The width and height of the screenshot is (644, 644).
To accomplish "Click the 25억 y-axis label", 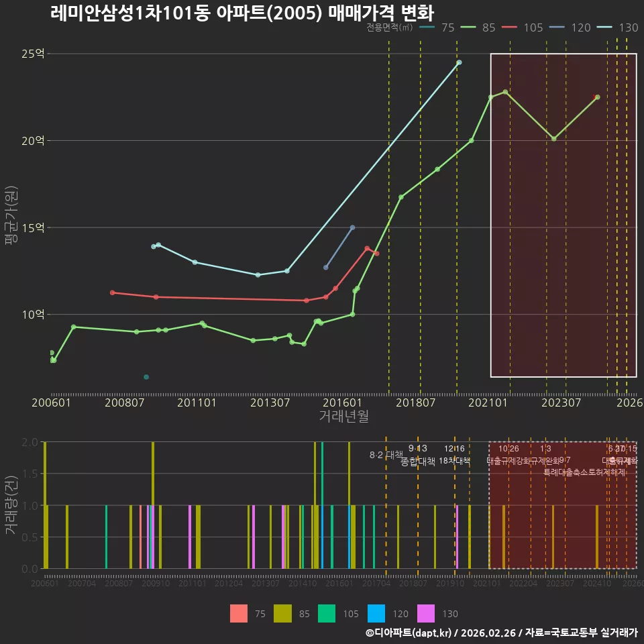I will click(33, 54).
